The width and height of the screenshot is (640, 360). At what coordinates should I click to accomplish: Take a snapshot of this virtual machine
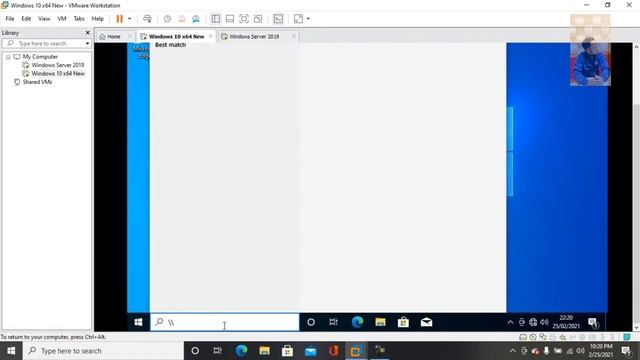167,19
